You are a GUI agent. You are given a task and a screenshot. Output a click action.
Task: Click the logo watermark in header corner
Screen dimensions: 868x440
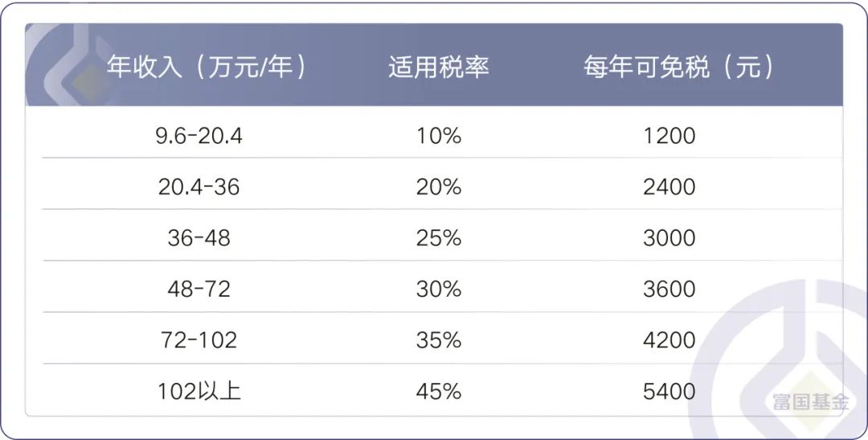pos(69,65)
